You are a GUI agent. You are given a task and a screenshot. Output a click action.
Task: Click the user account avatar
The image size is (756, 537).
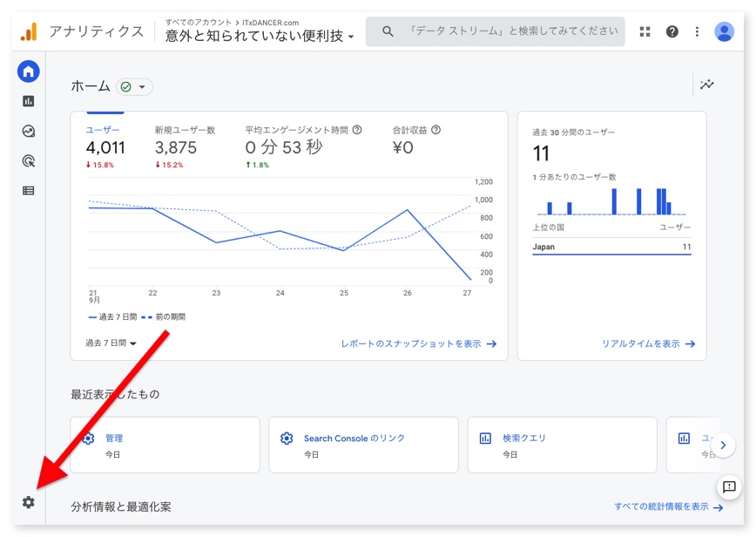724,31
